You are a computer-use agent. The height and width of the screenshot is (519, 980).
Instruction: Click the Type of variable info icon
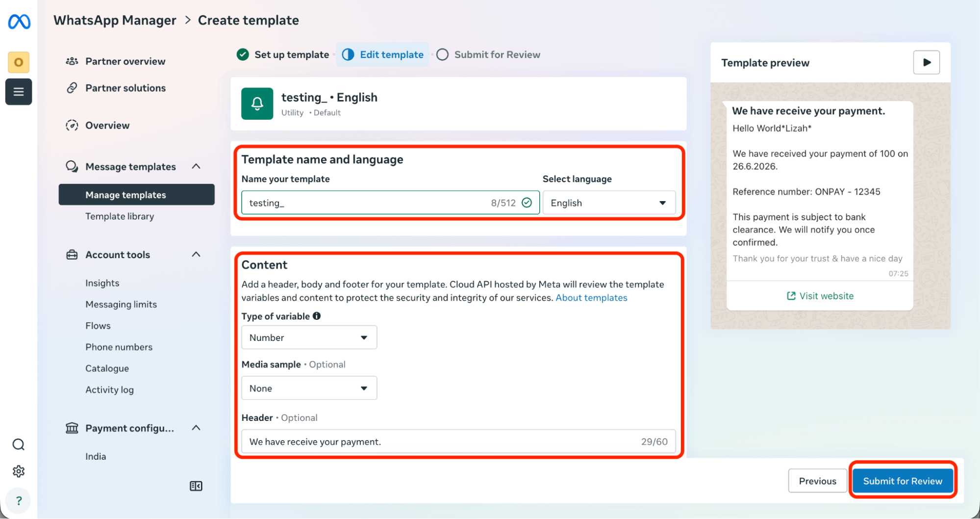(317, 316)
